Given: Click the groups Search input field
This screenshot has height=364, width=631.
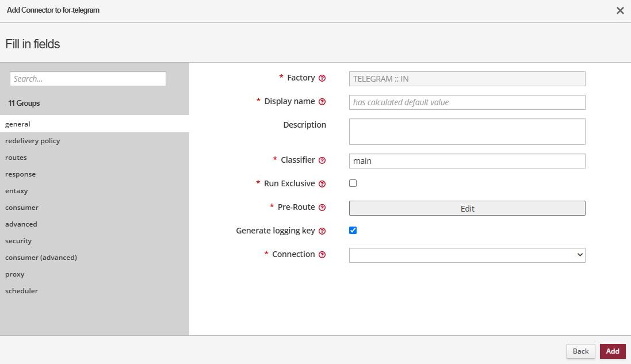Looking at the screenshot, I should click(x=88, y=79).
